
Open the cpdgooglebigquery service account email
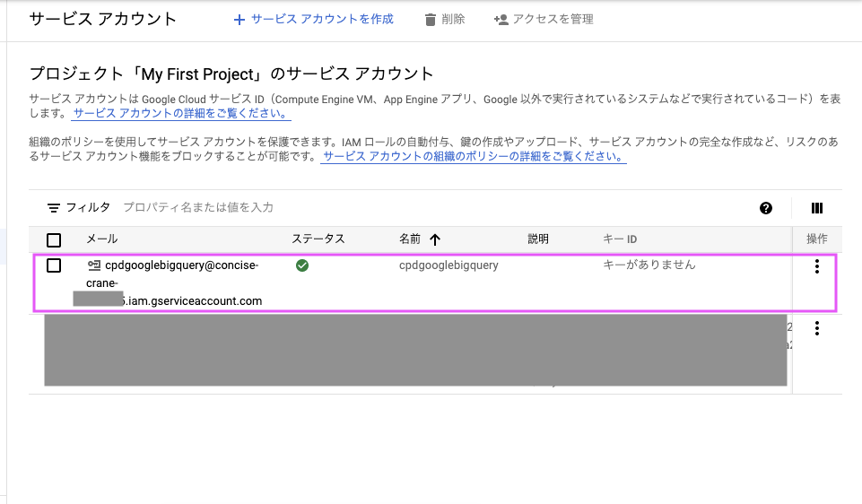coord(174,282)
